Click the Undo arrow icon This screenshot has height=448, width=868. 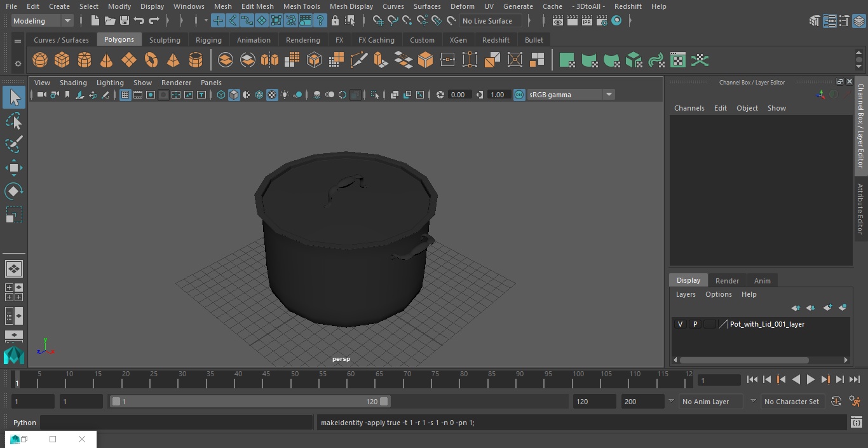139,21
